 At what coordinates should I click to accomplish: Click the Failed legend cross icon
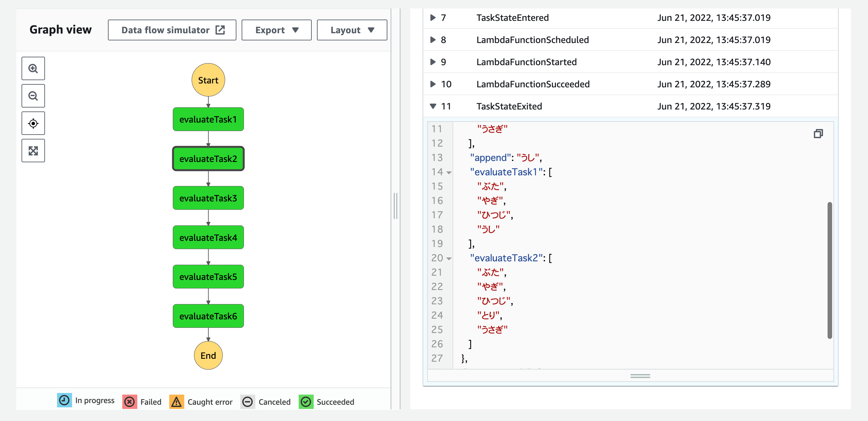tap(129, 401)
